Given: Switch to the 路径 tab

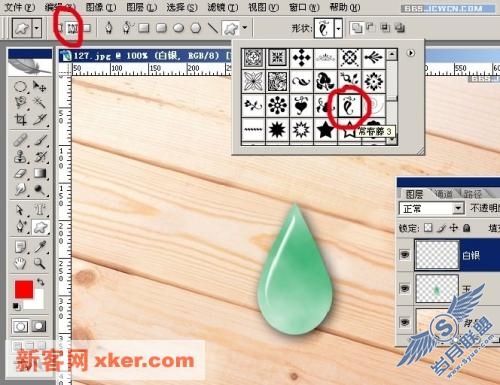Looking at the screenshot, I should pyautogui.click(x=472, y=194).
